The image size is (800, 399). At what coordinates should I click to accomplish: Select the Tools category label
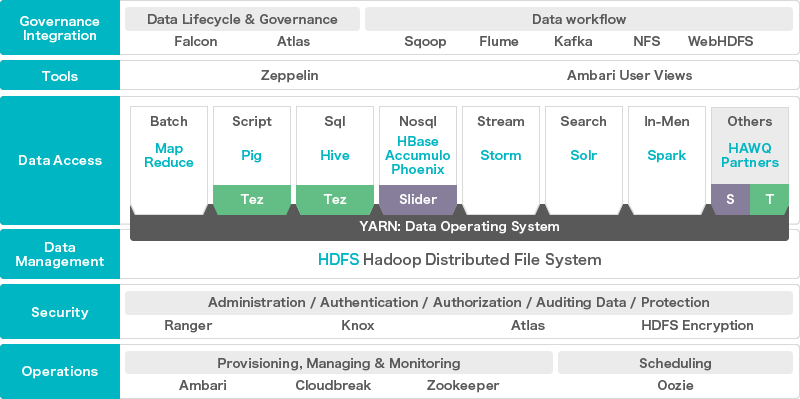coord(60,76)
